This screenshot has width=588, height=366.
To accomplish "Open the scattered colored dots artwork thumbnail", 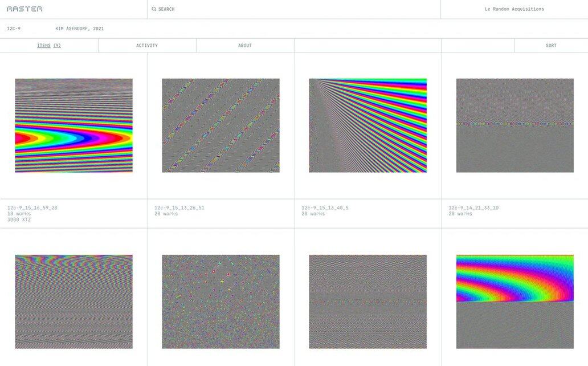I will 220,302.
